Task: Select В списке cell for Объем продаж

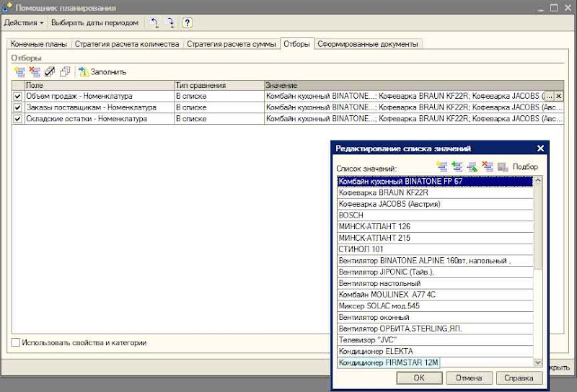Action: click(219, 97)
